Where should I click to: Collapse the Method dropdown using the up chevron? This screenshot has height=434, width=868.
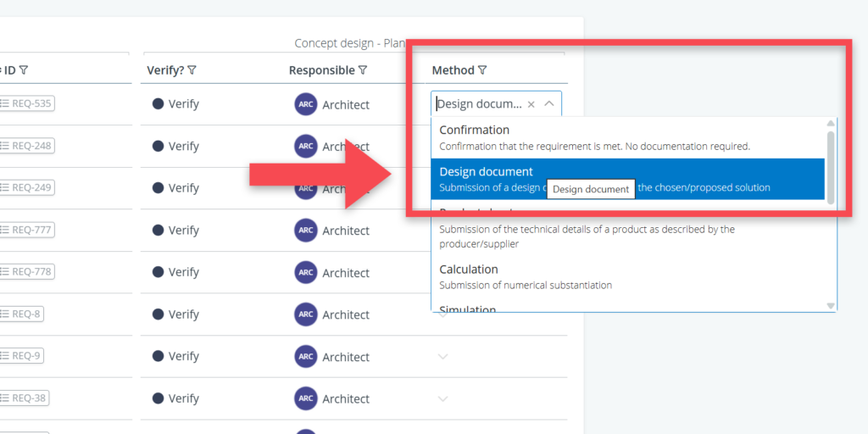coord(549,104)
